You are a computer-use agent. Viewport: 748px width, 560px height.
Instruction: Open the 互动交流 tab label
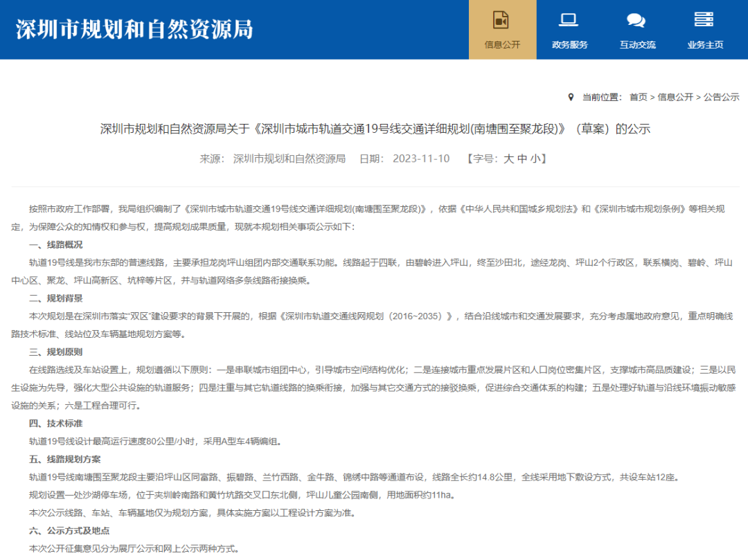(x=638, y=45)
